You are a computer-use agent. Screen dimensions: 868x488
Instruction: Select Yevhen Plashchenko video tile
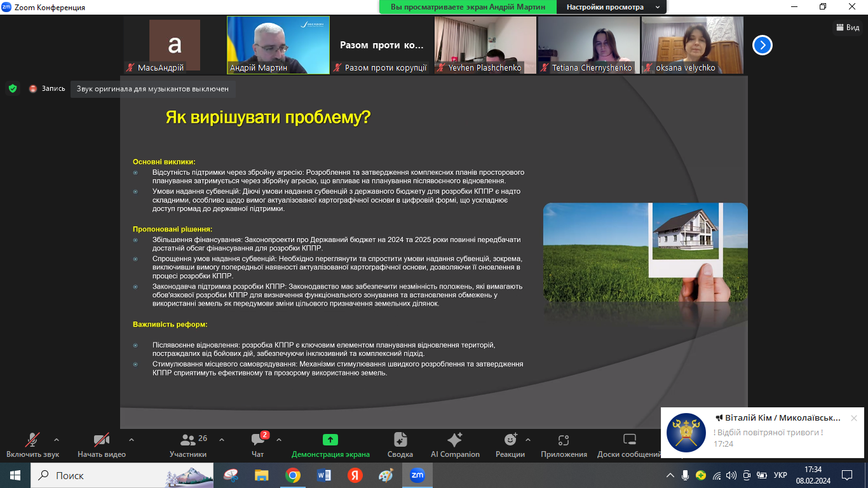coord(485,45)
